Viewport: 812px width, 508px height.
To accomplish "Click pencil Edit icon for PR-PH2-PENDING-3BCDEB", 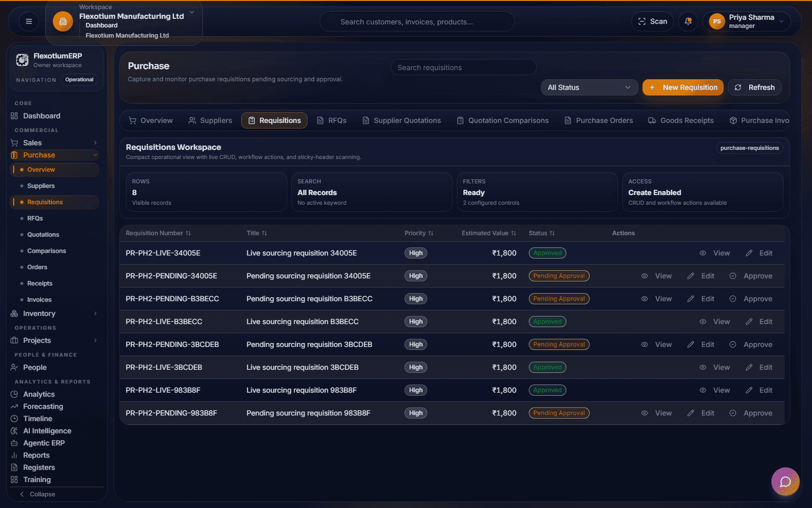I will click(x=691, y=344).
